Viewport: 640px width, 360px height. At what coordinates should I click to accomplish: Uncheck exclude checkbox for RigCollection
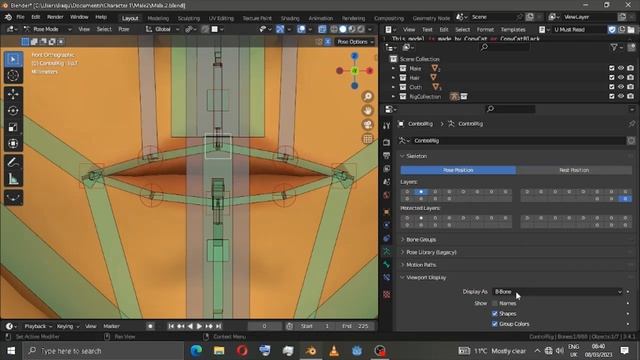[611, 96]
